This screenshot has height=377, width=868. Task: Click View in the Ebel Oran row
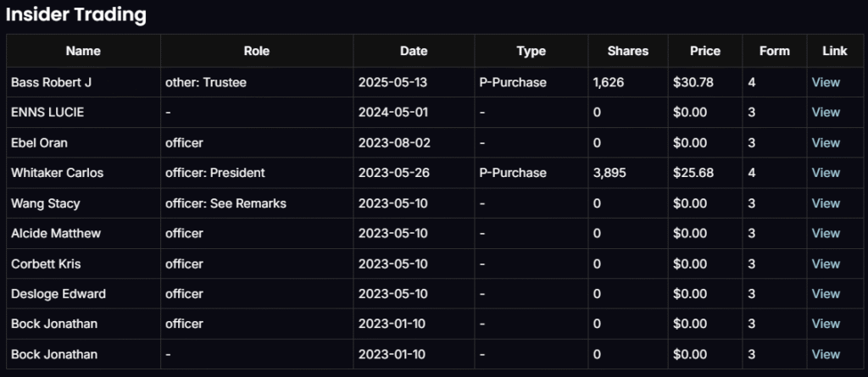pyautogui.click(x=826, y=143)
